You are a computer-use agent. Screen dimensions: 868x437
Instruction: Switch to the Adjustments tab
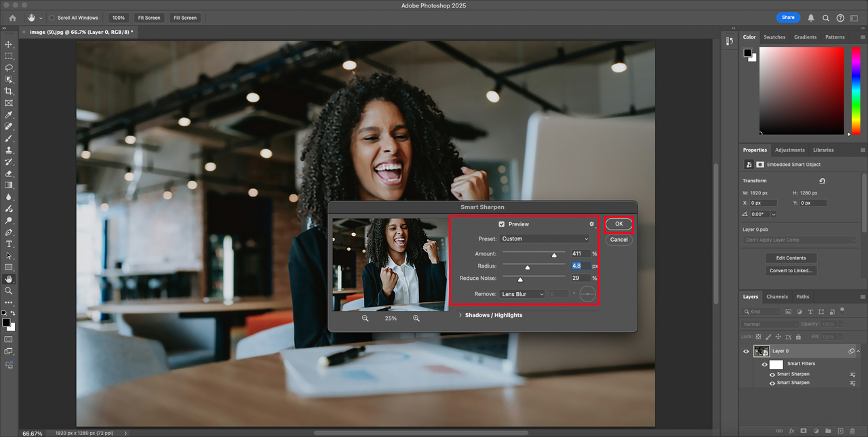(790, 150)
